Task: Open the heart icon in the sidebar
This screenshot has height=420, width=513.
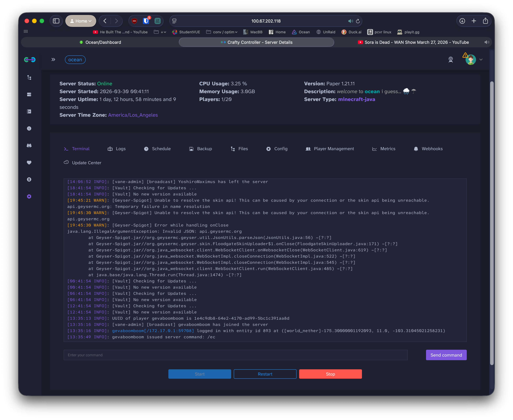Action: 29,162
